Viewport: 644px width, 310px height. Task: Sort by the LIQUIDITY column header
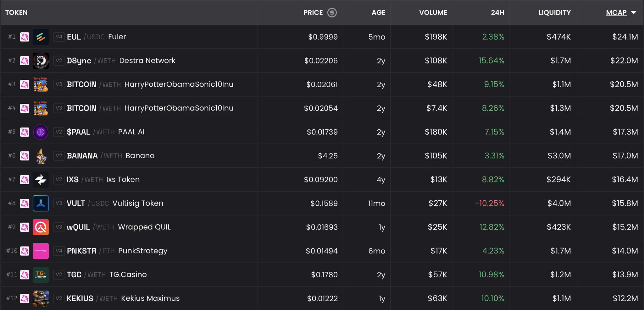pos(554,13)
